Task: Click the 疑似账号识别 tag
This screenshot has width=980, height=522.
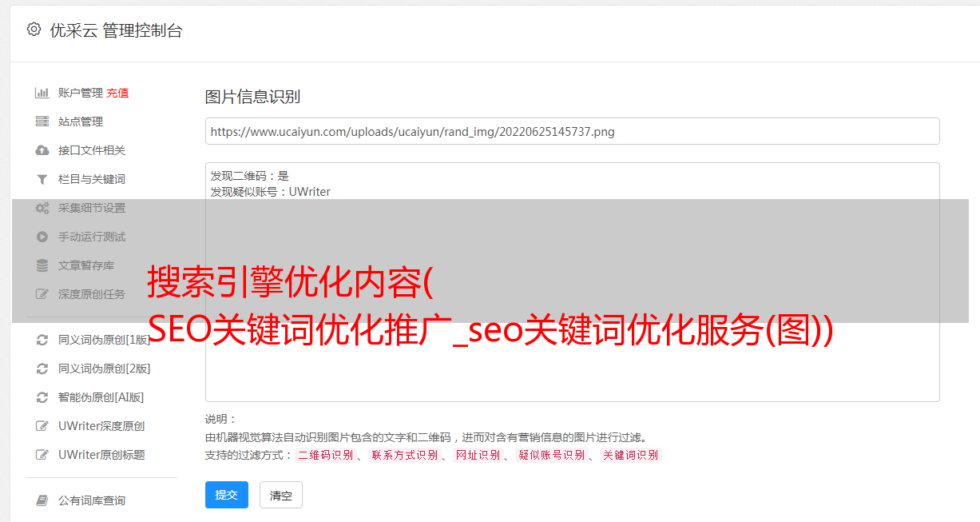Action: (552, 455)
